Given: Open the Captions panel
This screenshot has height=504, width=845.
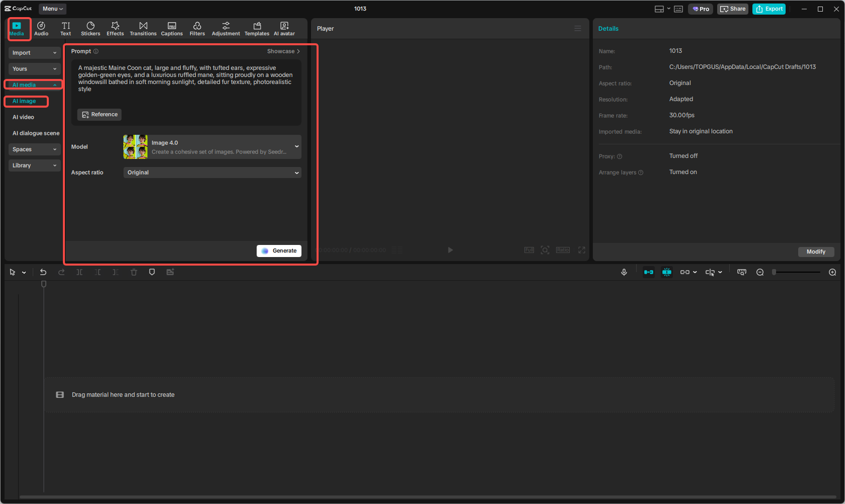Looking at the screenshot, I should click(172, 28).
